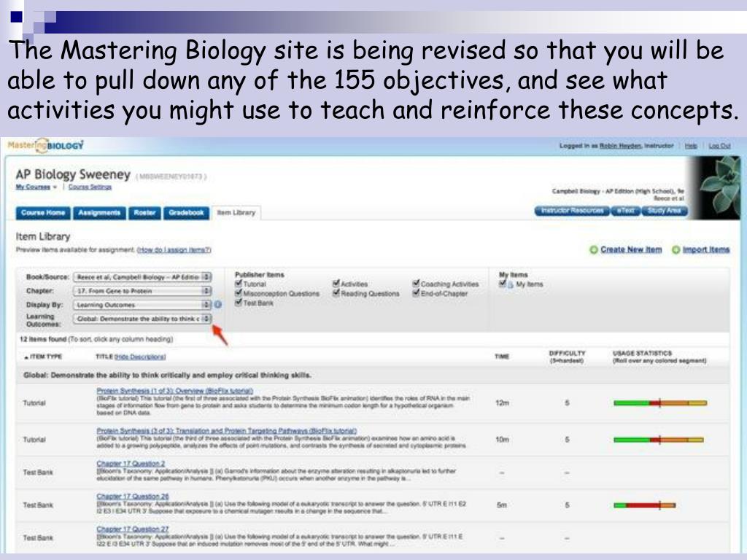Screen dimensions: 747x560
Task: Toggle the Activities checkbox
Action: click(336, 284)
